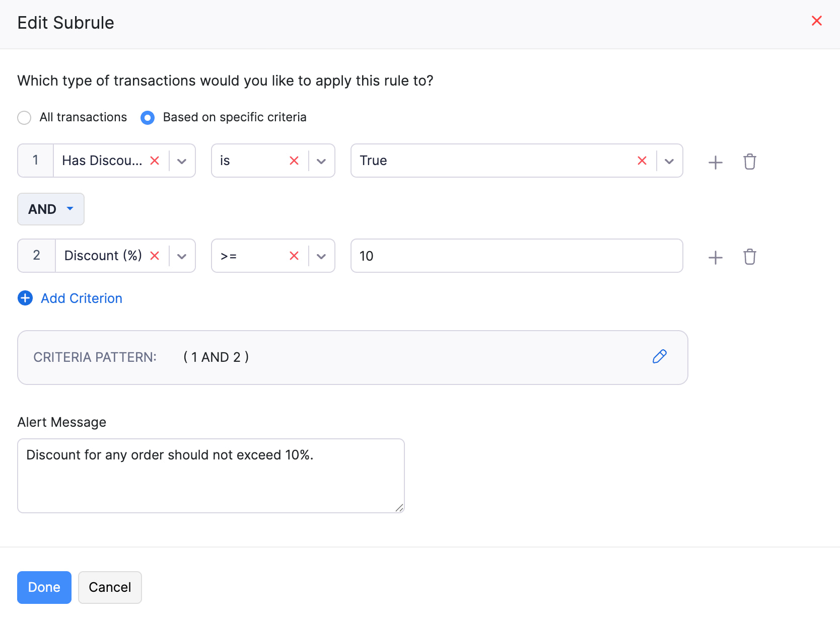Remove the Discount (%) field in row 2
Screen dimensions: 840x622
[x=155, y=256]
